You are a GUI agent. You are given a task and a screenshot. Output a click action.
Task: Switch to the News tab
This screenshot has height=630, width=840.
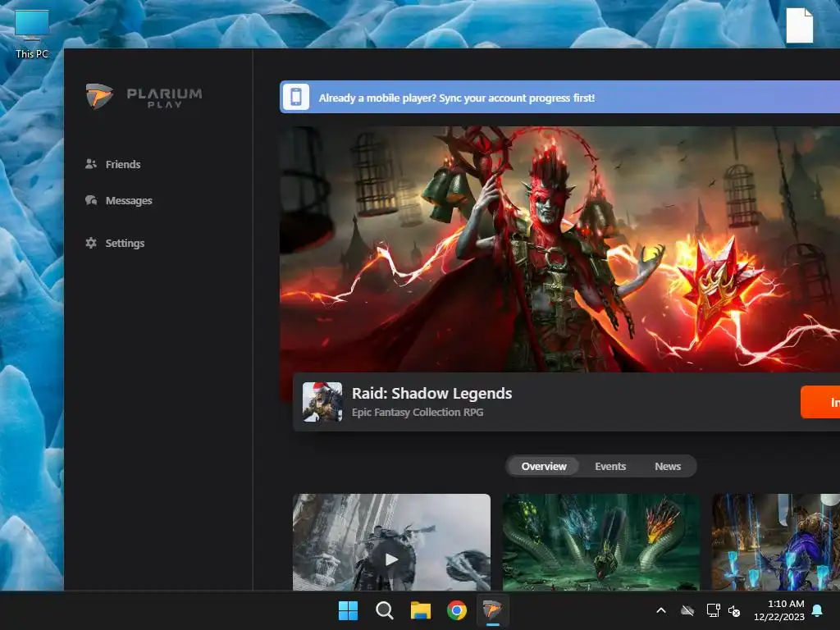click(668, 466)
